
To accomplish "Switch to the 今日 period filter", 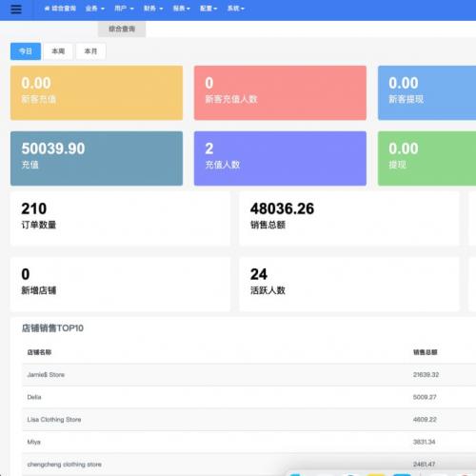I will 26,51.
